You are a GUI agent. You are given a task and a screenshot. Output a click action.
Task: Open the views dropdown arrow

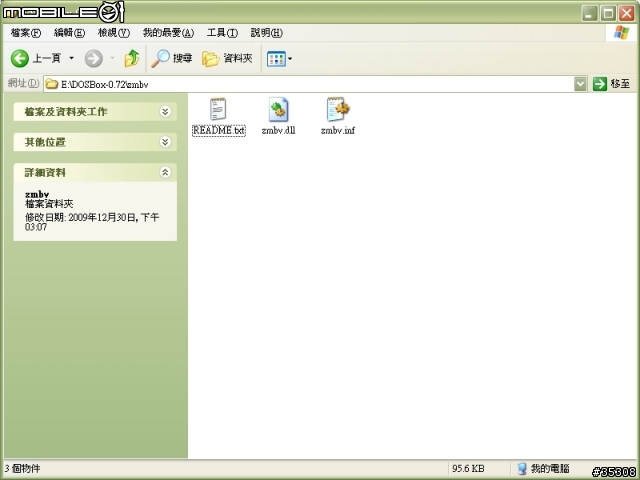[x=290, y=59]
